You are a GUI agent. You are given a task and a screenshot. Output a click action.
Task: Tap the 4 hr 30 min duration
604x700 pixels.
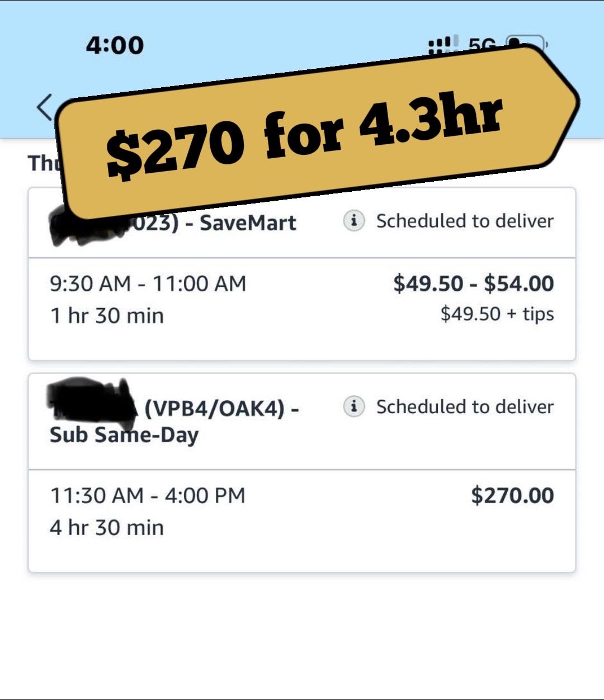(x=107, y=527)
